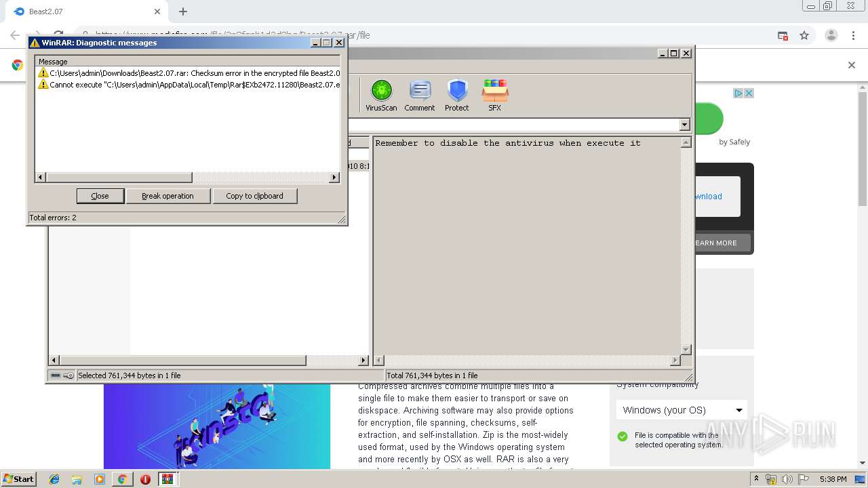
Task: Open Chrome's three-dot menu
Action: coord(852,35)
